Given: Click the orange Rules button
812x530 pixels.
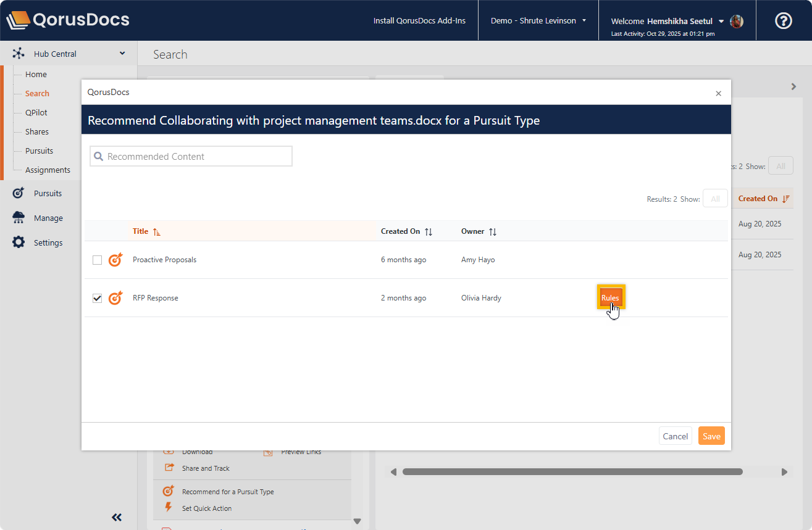Looking at the screenshot, I should coord(610,298).
